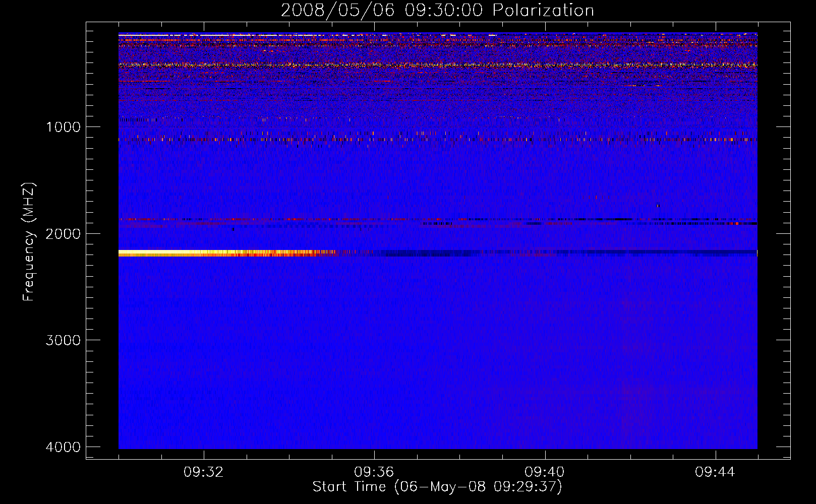
Task: Click the 3000 frequency tick label
Action: click(x=64, y=340)
